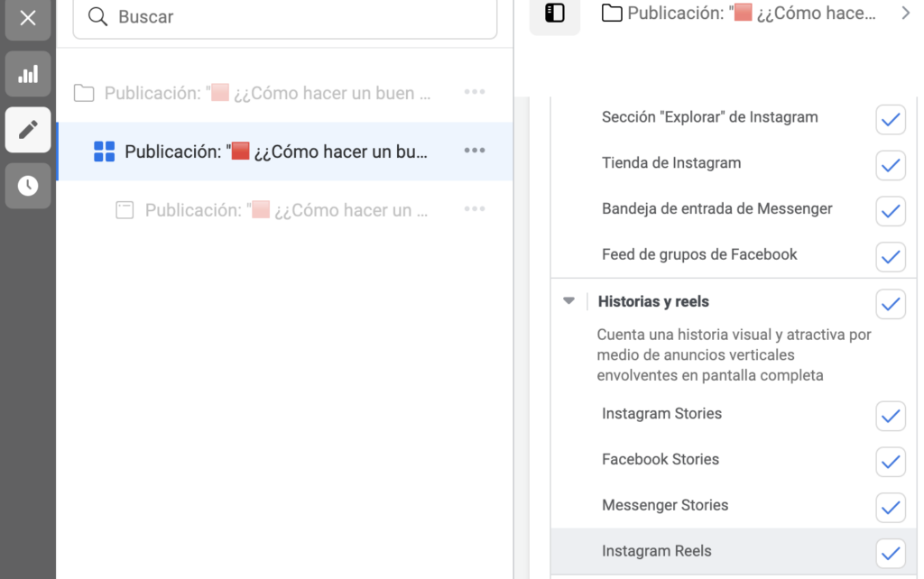Click the "Historias y reels" heading

(653, 301)
